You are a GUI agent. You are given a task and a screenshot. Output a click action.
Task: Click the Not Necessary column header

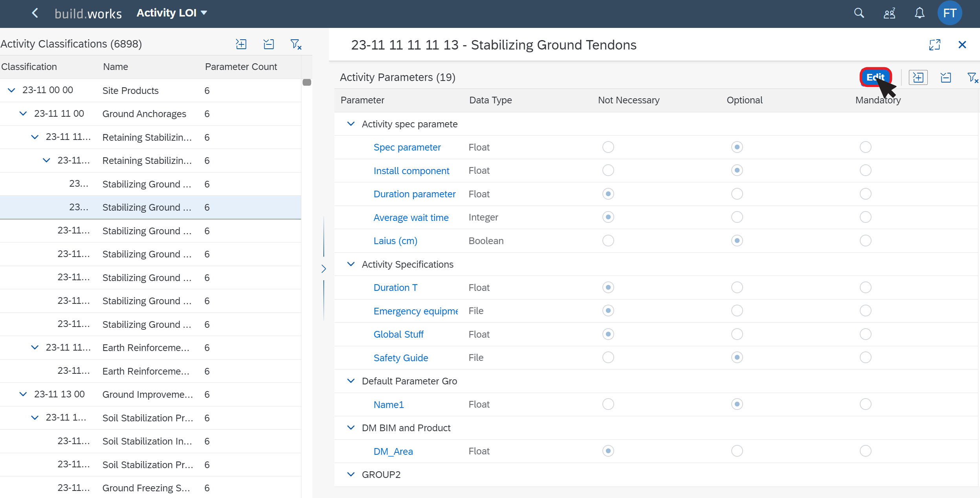629,100
